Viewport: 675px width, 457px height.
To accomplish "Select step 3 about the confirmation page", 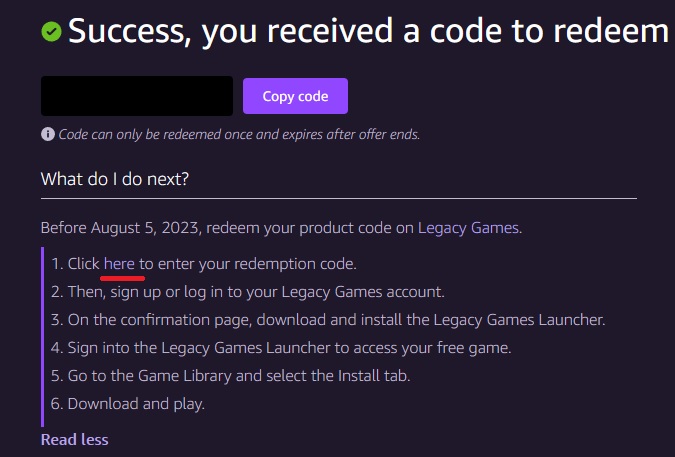I will point(328,320).
